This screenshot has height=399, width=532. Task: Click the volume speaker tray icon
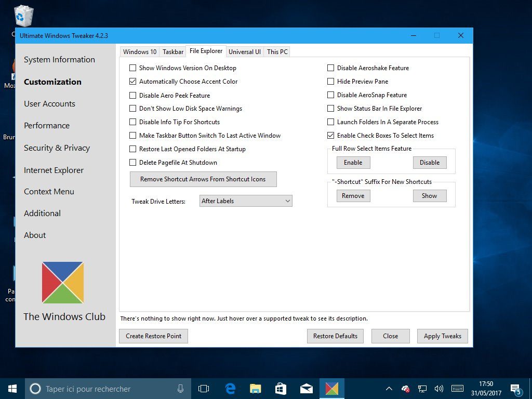pyautogui.click(x=438, y=389)
